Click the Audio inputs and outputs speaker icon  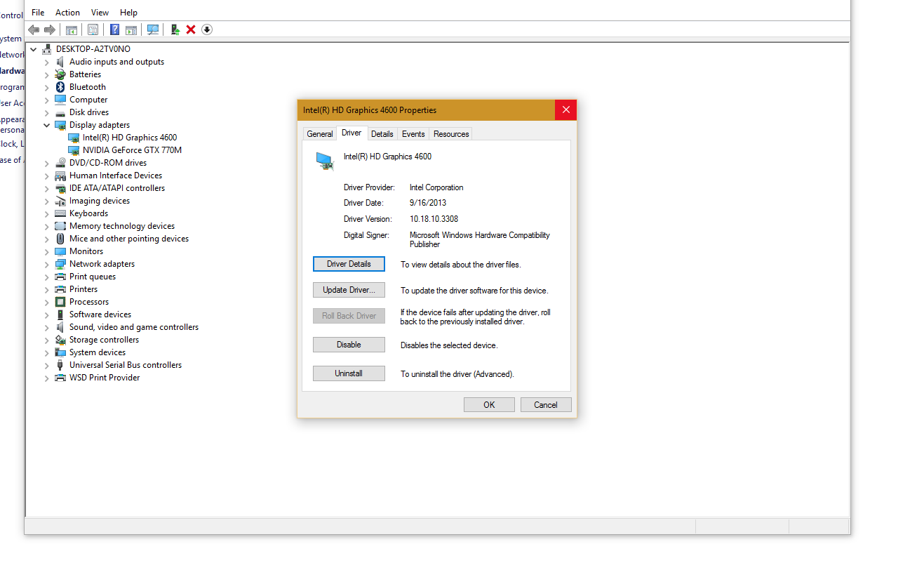pos(60,62)
